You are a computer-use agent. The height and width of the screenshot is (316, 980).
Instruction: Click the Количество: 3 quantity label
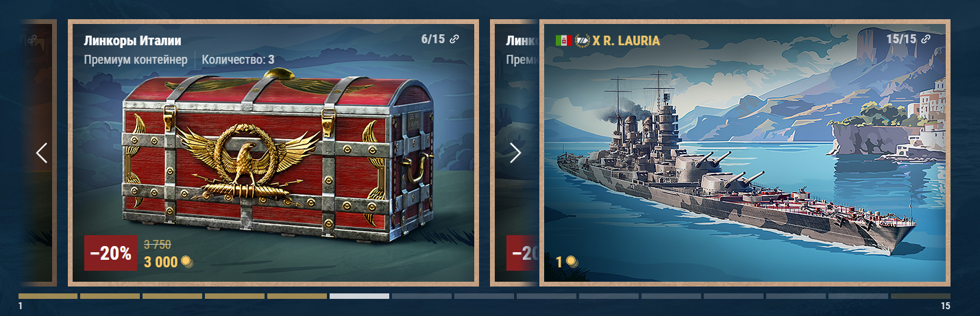238,60
